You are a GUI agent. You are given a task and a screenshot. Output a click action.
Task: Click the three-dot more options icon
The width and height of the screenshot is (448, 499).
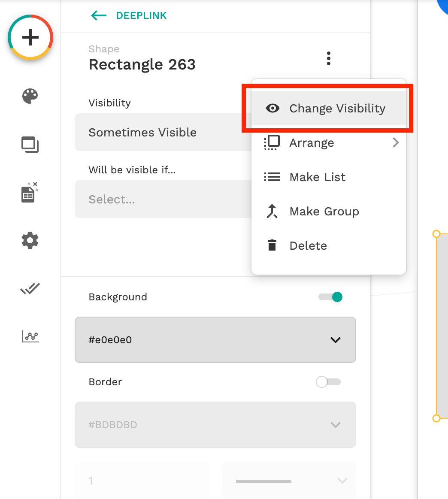[x=329, y=58]
